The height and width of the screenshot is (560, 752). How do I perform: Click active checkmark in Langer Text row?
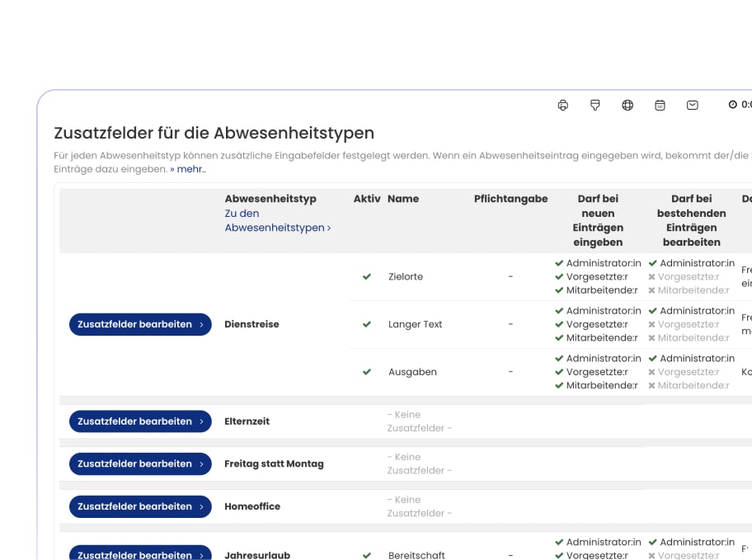(367, 325)
